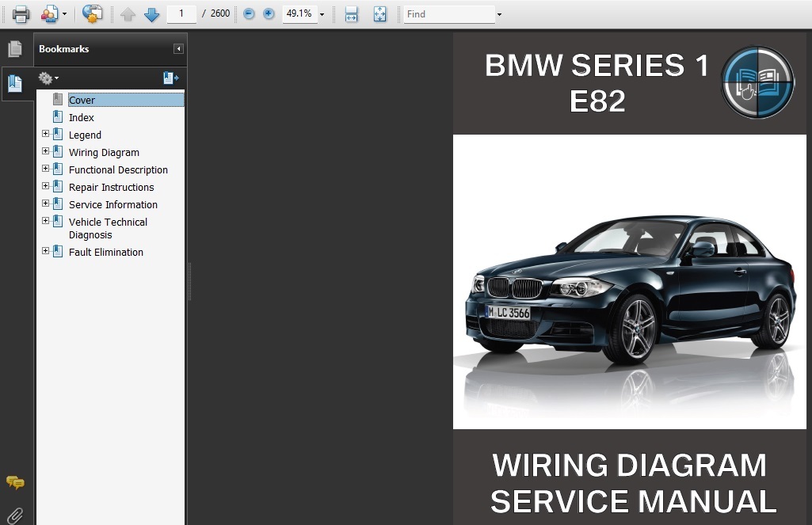The image size is (812, 525).
Task: Collapse the Bookmarks panel arrow button
Action: [178, 48]
